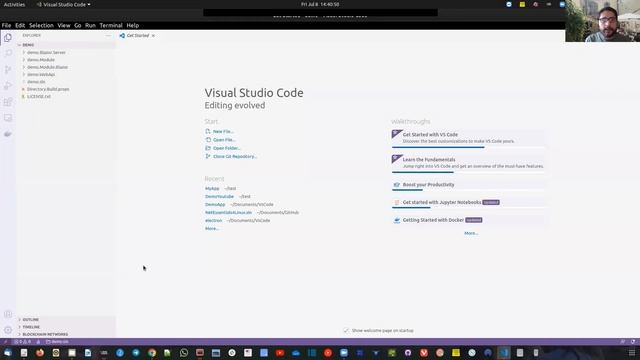Launch Firefox from the taskbar
The image size is (640, 360).
pyautogui.click(x=40, y=353)
